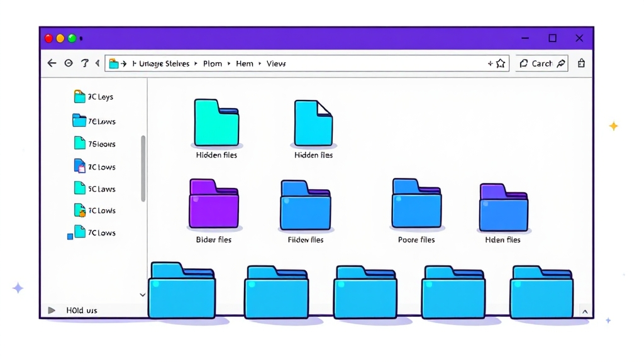Click the sidebar scroll down chevron

143,295
